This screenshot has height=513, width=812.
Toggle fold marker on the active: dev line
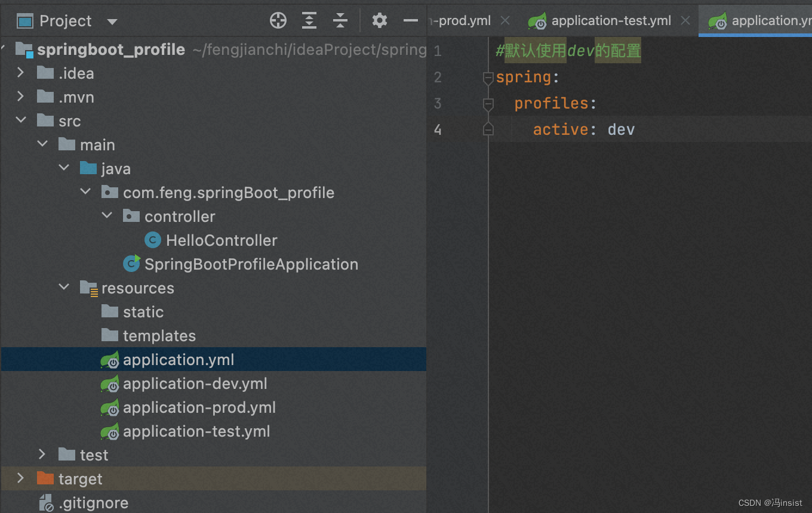click(x=488, y=129)
